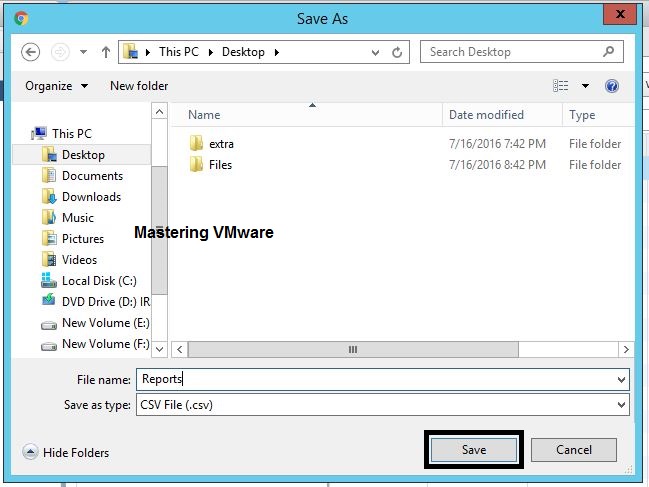Viewport: 649px width, 487px height.
Task: Select the Files folder
Action: point(221,165)
